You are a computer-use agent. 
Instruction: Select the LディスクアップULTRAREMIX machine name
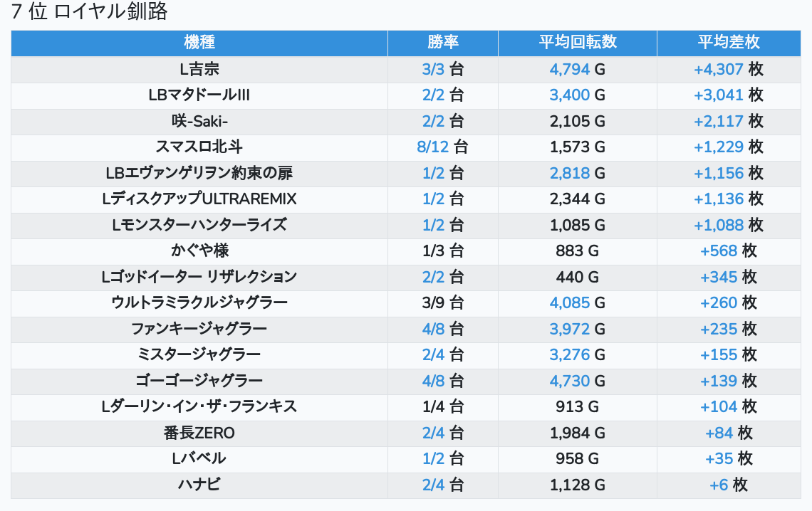click(x=199, y=199)
